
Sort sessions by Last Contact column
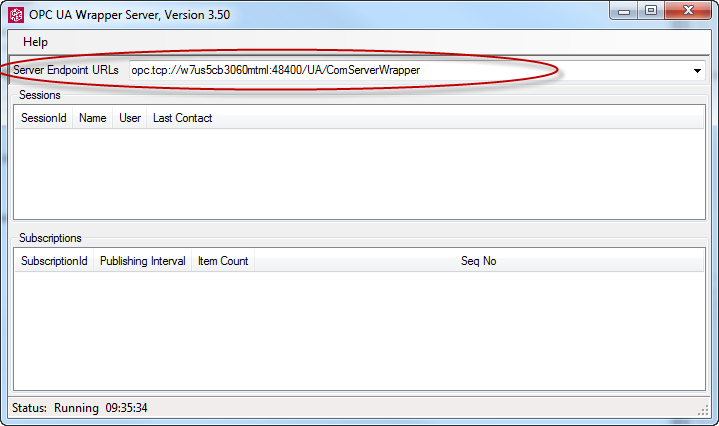[183, 118]
